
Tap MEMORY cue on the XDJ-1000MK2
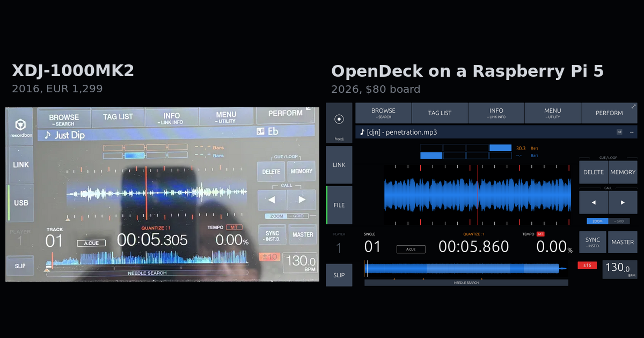(301, 171)
